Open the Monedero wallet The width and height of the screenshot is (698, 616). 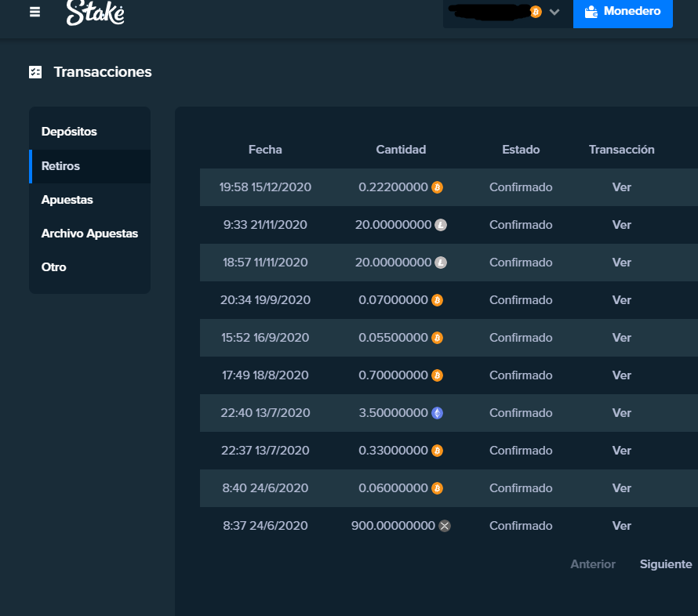623,12
